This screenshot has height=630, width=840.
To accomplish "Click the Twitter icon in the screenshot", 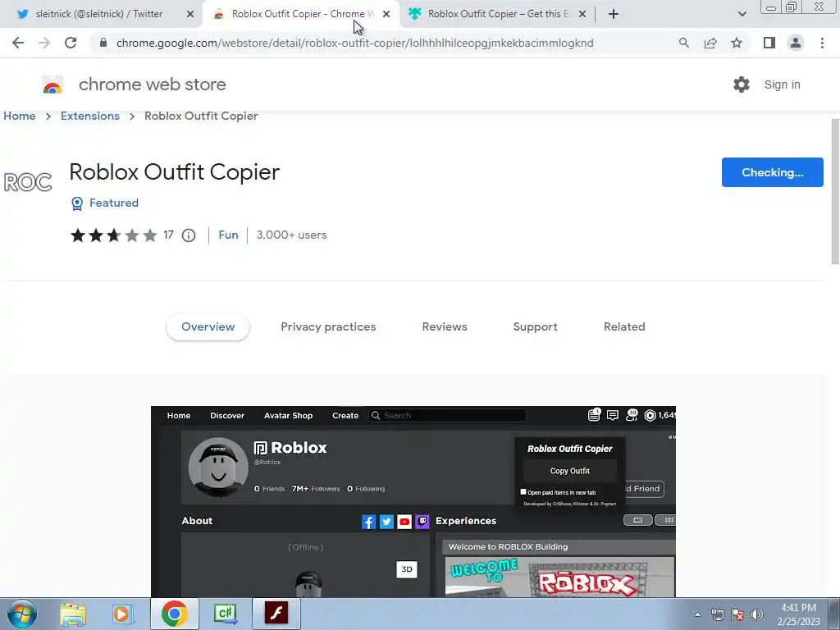I will [x=387, y=521].
